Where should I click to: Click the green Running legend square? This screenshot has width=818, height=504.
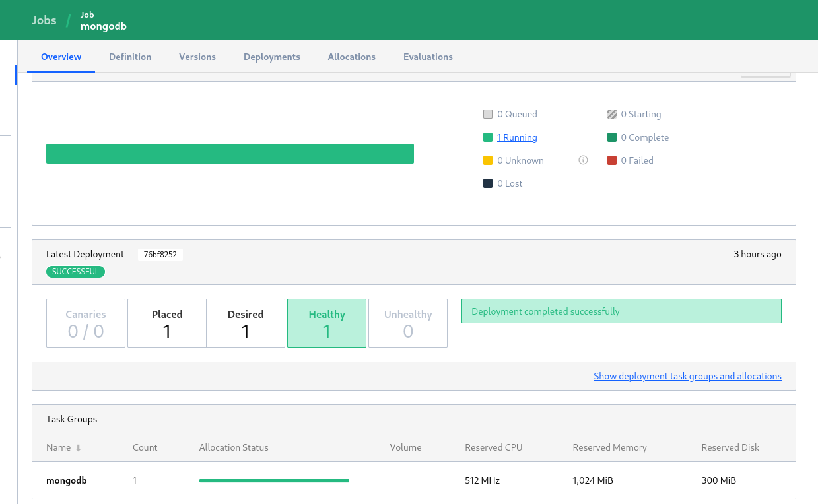488,137
